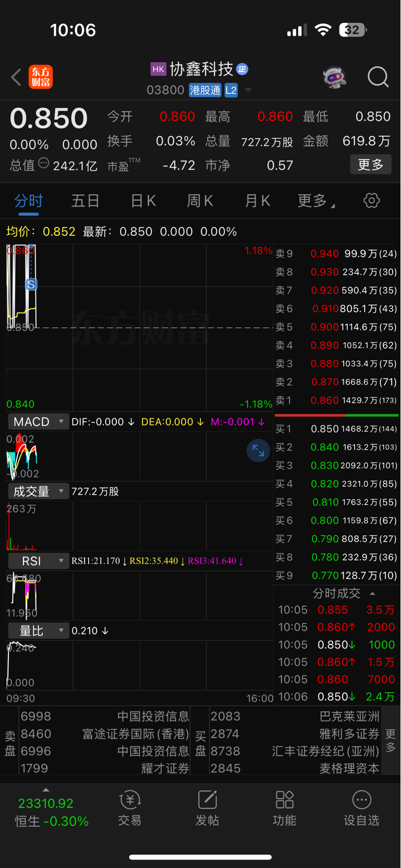This screenshot has height=868, width=401.
Task: Select the 买9 order row at 0.770
Action: click(336, 576)
